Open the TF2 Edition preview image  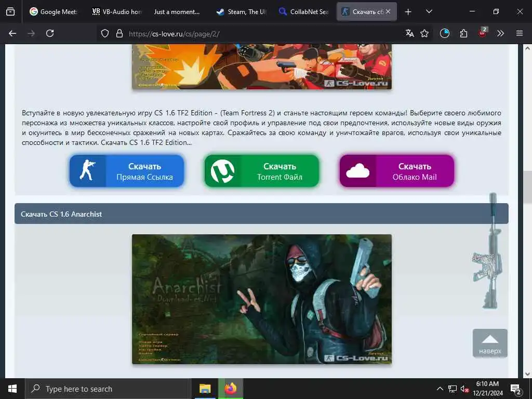point(262,66)
